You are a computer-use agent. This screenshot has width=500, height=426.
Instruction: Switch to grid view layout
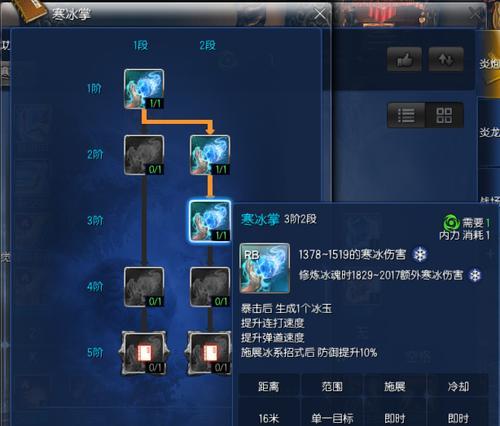[444, 115]
